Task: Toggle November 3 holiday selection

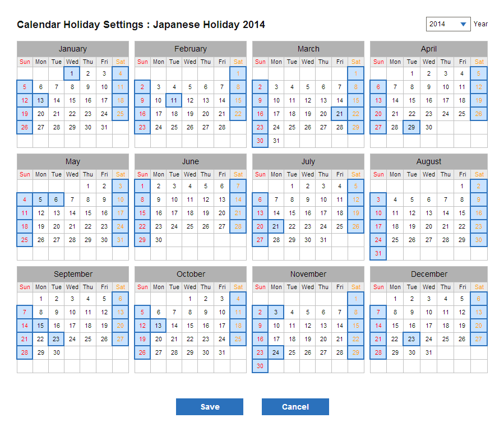Action: click(276, 312)
